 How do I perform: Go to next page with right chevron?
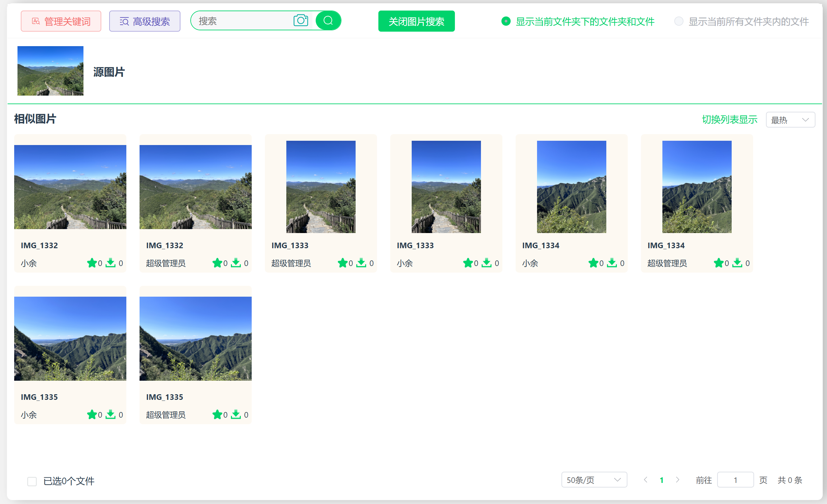tap(678, 480)
